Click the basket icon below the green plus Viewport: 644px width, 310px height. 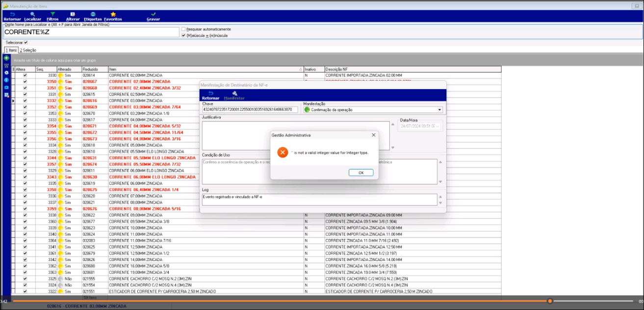click(6, 66)
